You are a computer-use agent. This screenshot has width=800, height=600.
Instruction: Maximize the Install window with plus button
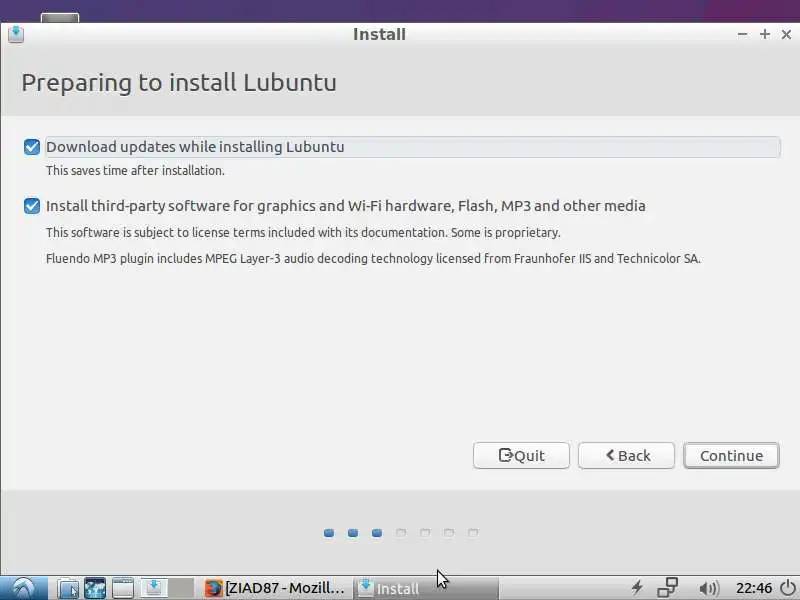click(x=764, y=34)
